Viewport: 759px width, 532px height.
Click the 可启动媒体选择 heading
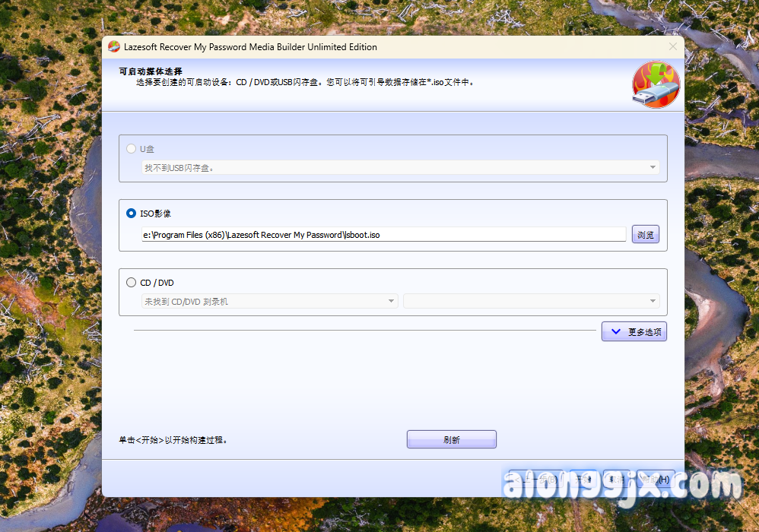click(x=151, y=71)
